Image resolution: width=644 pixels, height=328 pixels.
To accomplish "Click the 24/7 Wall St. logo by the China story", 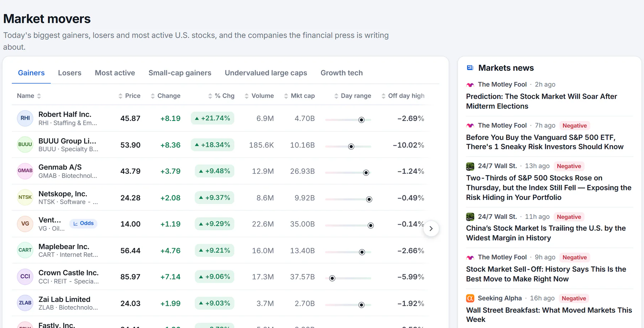I will point(470,217).
